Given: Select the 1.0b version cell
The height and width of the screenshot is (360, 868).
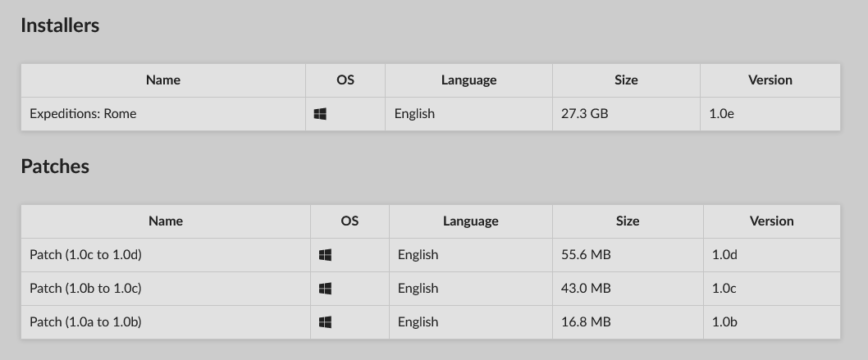Looking at the screenshot, I should [x=724, y=322].
